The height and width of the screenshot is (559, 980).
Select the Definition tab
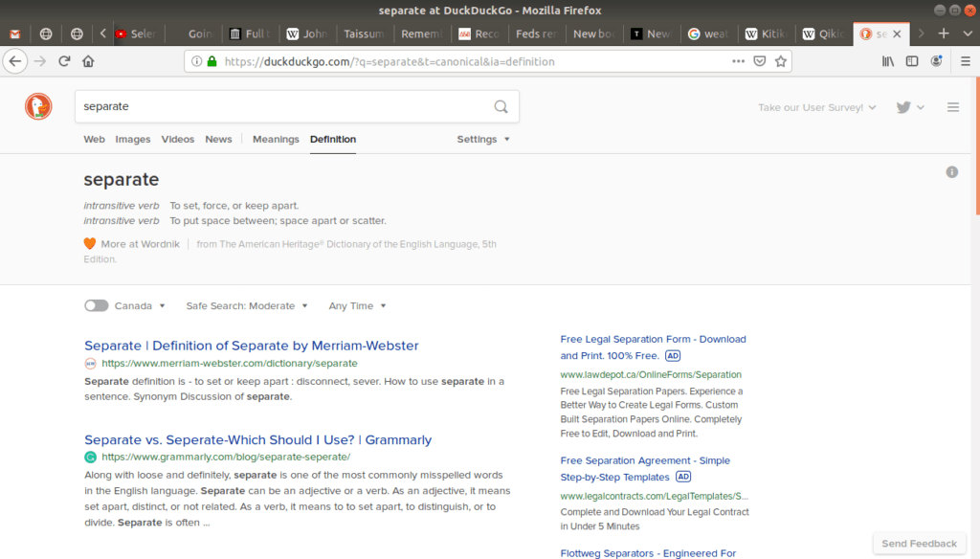332,140
